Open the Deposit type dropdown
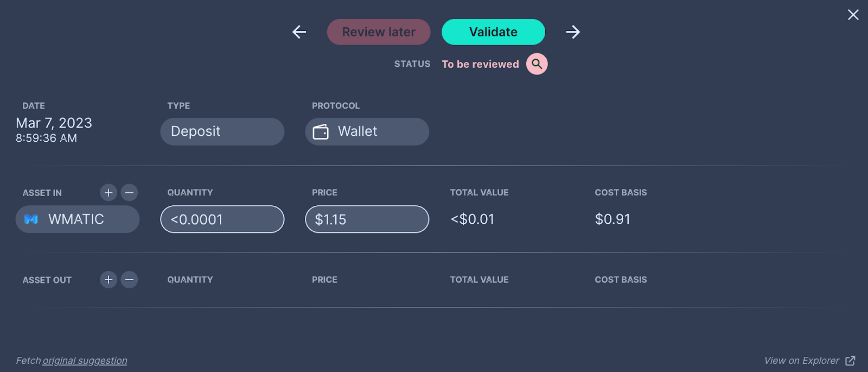Viewport: 868px width, 372px height. (222, 131)
